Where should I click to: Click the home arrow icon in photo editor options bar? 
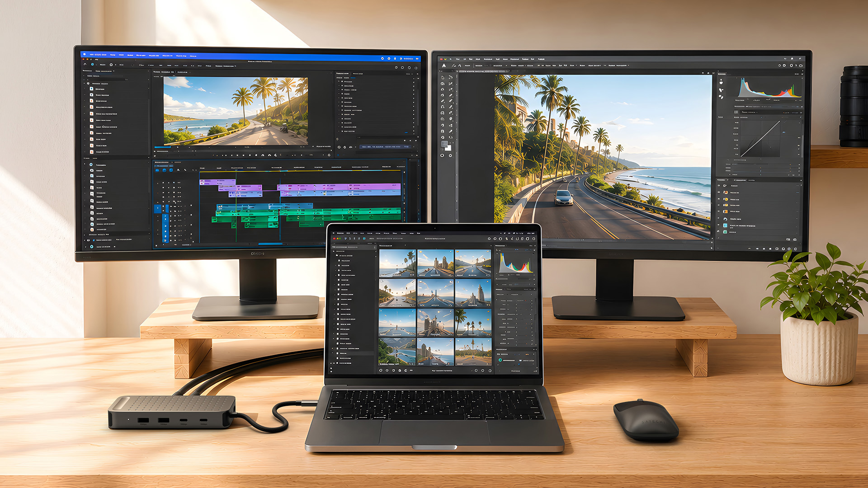click(x=444, y=66)
